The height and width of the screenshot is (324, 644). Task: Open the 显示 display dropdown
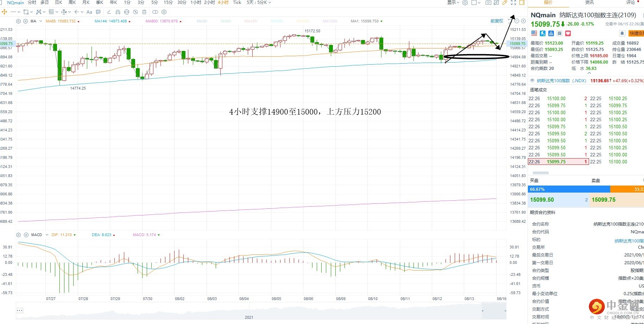point(453,2)
